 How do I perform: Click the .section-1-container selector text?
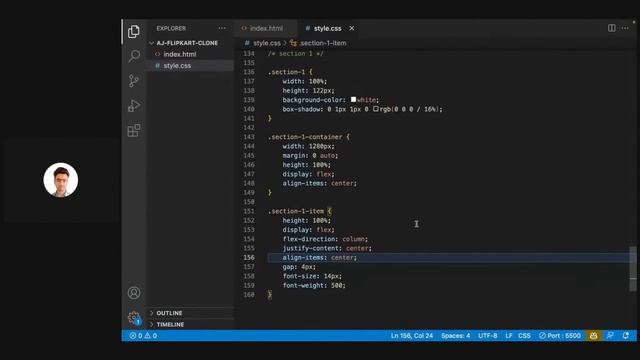[x=305, y=137]
